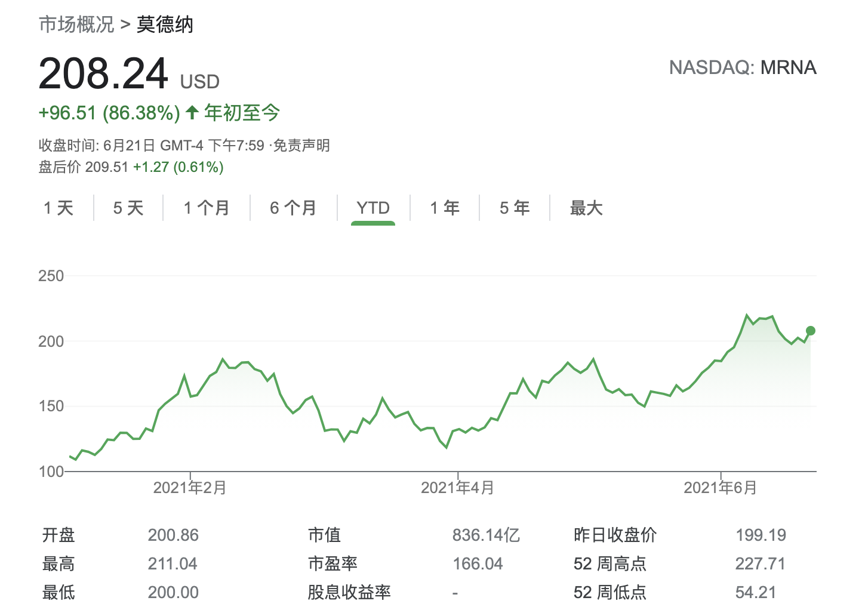Viewport: 862px width, 616px height.
Task: Click the 2021年4月 axis label
Action: 457,488
